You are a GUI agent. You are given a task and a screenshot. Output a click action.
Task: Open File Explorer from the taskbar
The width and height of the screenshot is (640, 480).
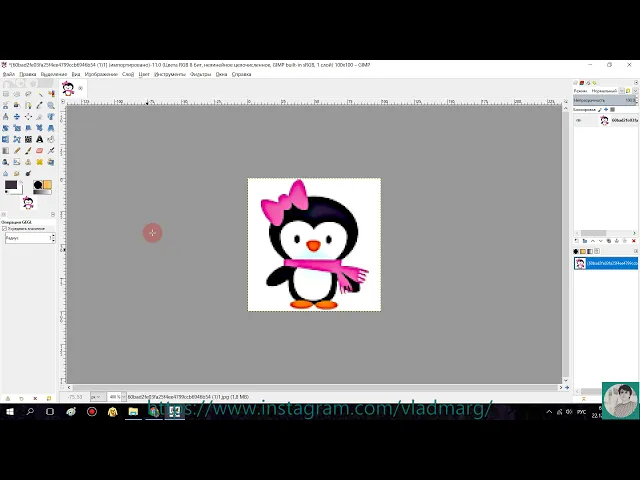pyautogui.click(x=133, y=411)
